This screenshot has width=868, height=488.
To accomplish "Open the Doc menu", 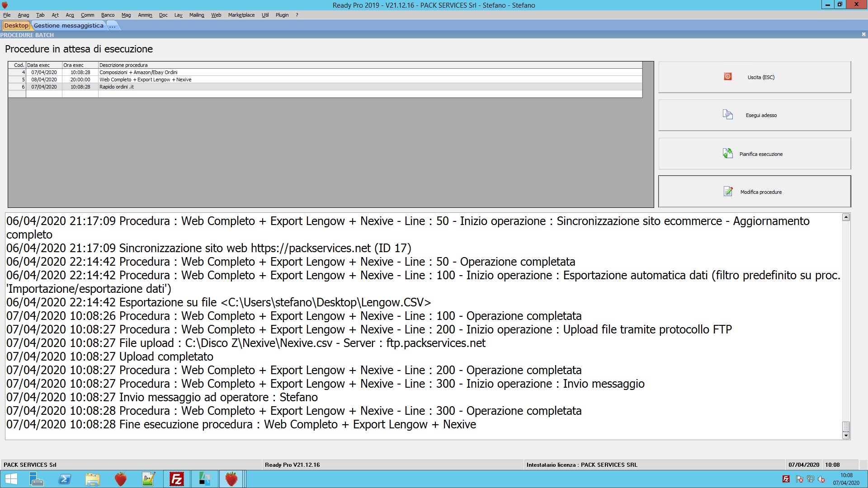I will 163,15.
